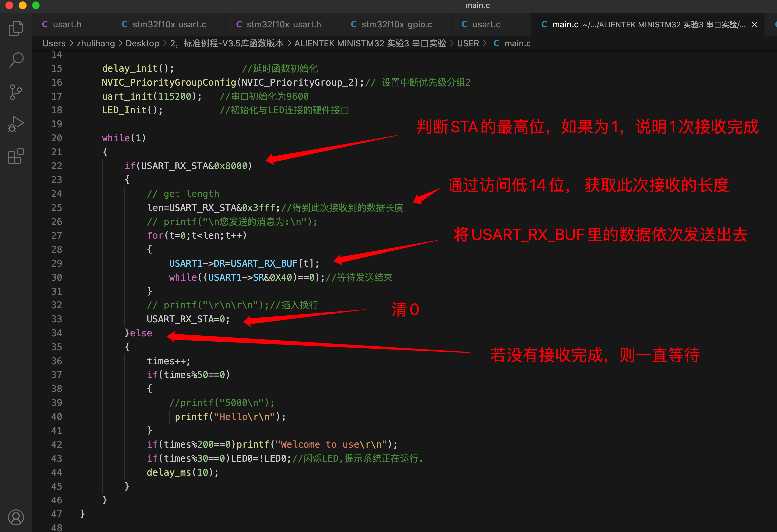Image resolution: width=777 pixels, height=532 pixels.
Task: Click while((USART1->SR&0X40)==0); line
Action: [x=247, y=277]
